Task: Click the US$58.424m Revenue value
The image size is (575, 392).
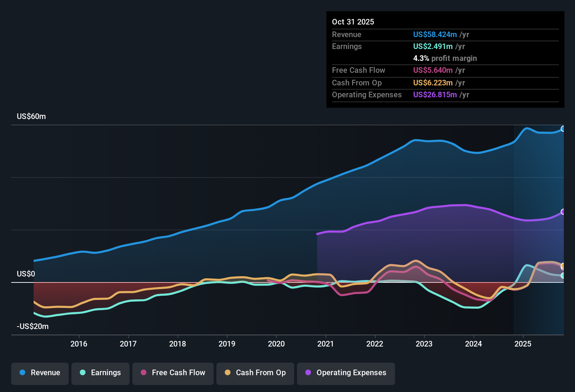Action: 435,34
